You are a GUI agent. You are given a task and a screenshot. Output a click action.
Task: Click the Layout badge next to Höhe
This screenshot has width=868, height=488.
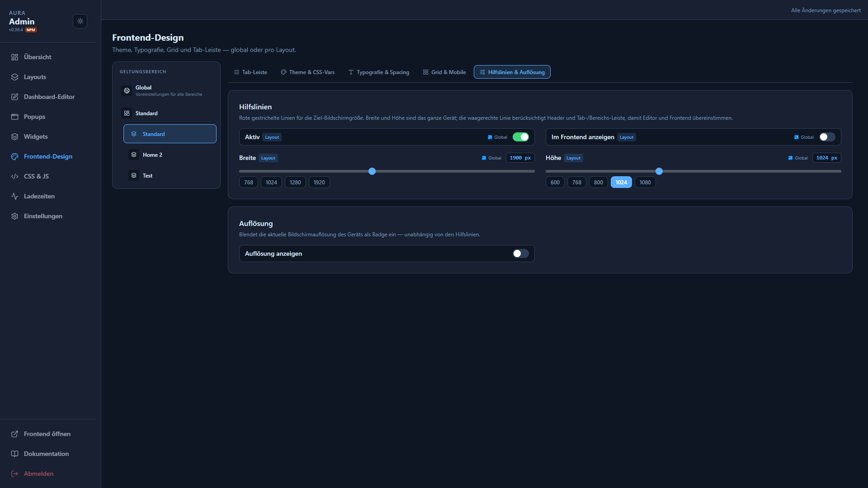tap(573, 158)
